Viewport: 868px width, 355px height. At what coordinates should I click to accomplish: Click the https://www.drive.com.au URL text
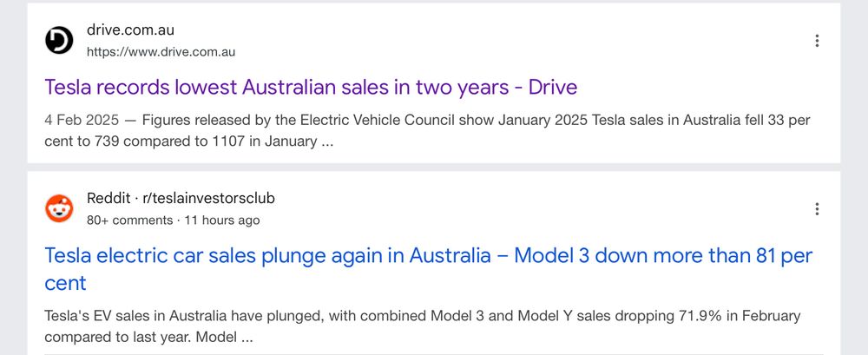161,52
